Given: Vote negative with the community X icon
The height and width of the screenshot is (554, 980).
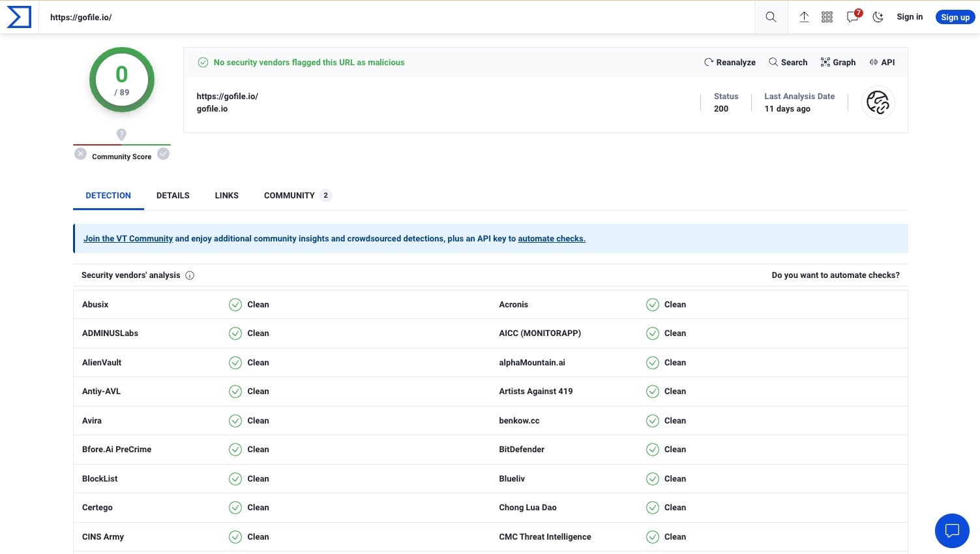Looking at the screenshot, I should click(80, 154).
